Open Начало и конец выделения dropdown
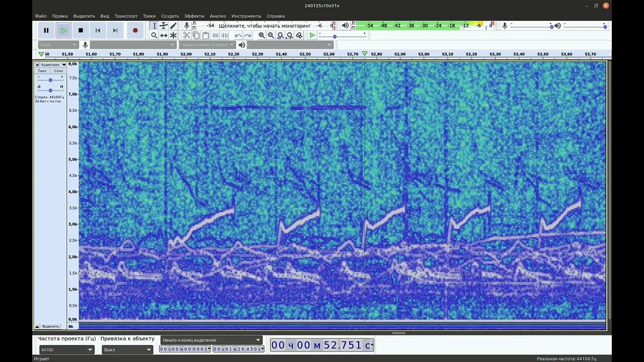The height and width of the screenshot is (362, 644). [x=212, y=340]
